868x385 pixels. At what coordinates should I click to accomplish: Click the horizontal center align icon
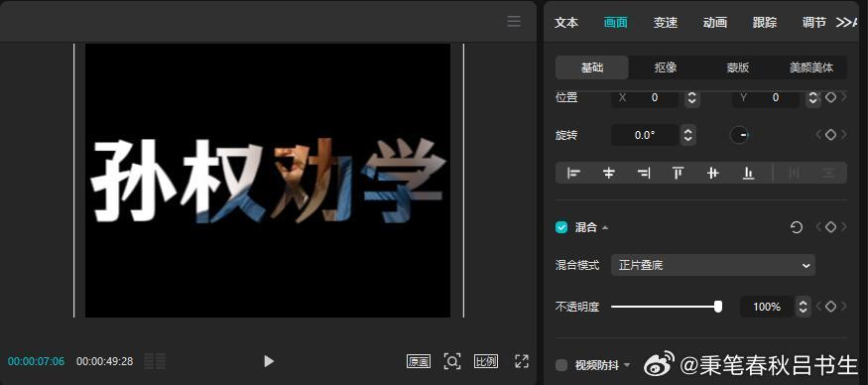coord(608,174)
